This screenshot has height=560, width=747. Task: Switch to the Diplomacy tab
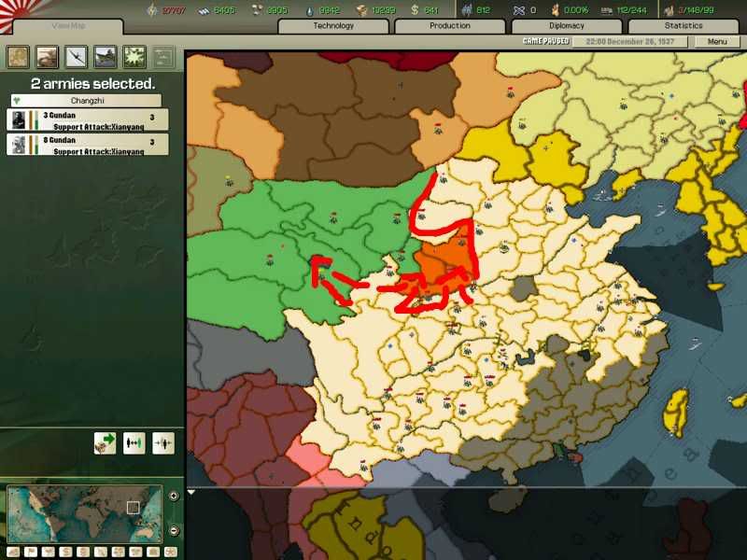[x=567, y=26]
